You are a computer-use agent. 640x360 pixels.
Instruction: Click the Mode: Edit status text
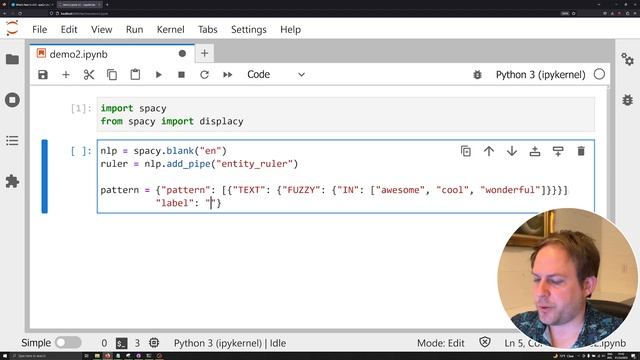[440, 343]
